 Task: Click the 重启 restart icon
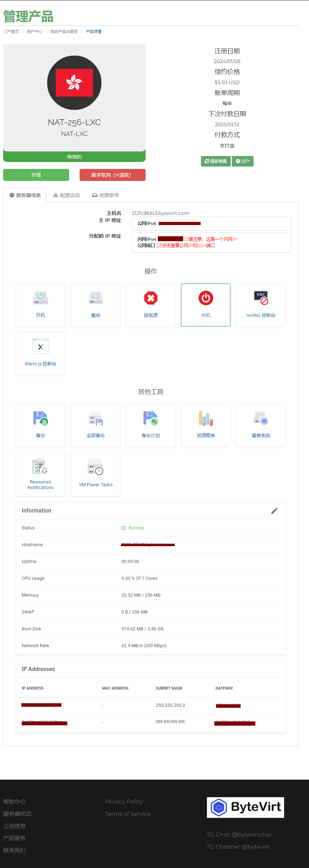95,298
